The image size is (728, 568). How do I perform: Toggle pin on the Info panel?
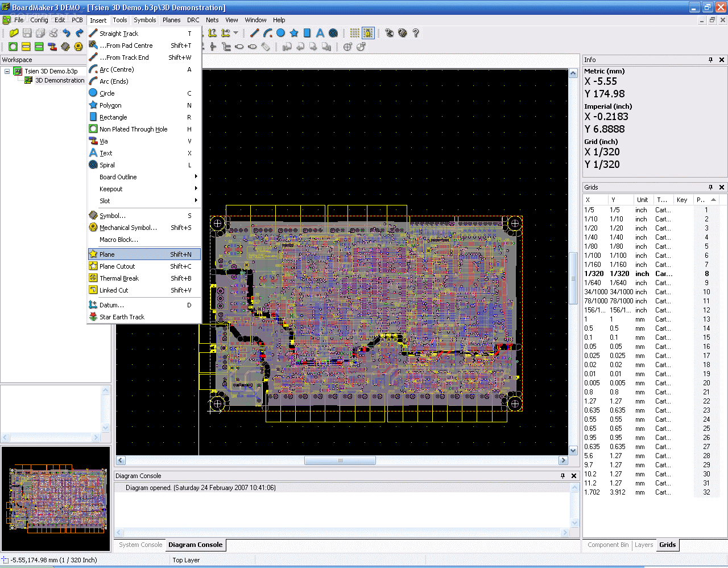pyautogui.click(x=710, y=60)
